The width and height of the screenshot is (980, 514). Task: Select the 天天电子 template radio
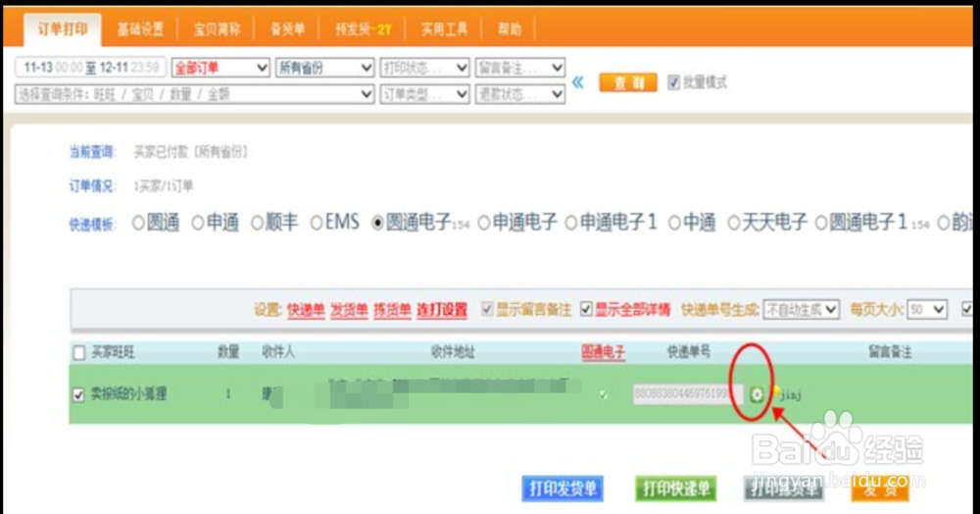pos(734,224)
